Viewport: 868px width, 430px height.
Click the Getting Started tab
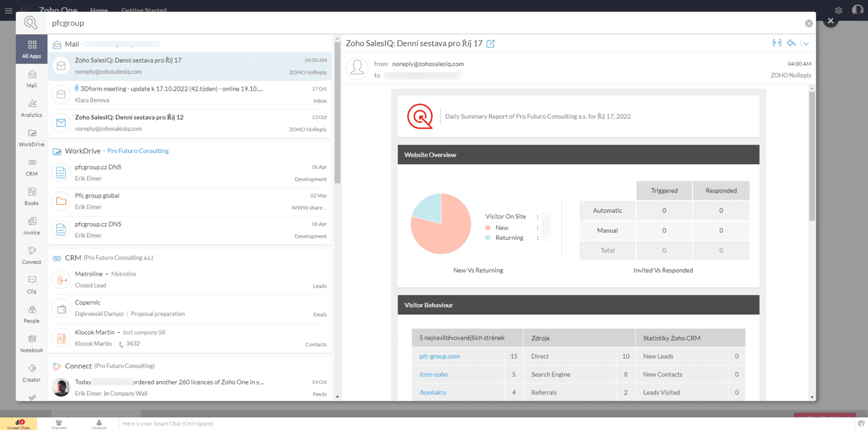click(x=144, y=10)
